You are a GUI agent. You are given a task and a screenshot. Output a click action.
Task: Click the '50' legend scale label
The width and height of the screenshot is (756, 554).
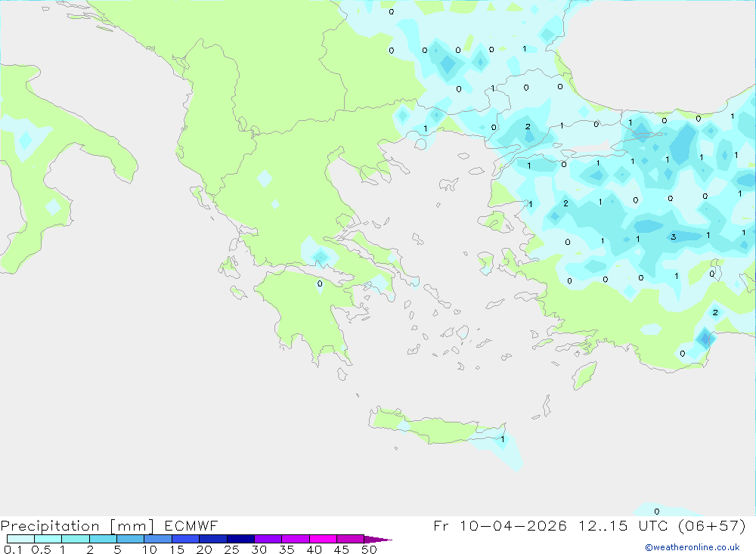(x=370, y=549)
